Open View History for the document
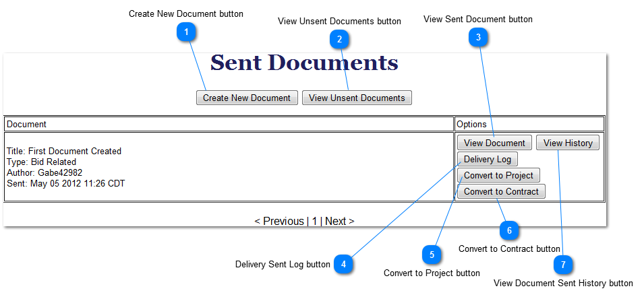Screen dimensions: 644x299 568,143
